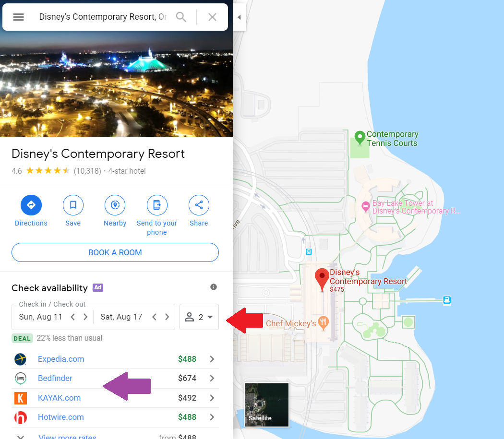Click Bay Lake Tower hotel marker

click(365, 206)
